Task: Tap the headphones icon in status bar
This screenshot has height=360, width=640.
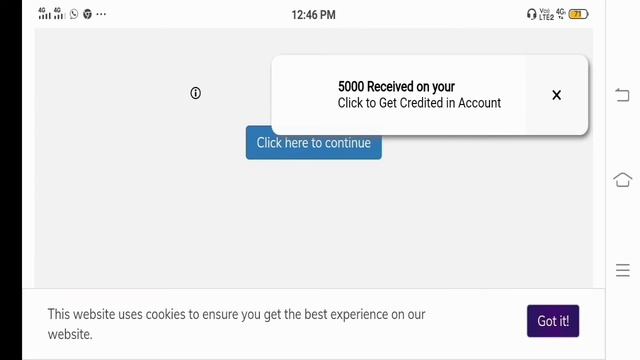Action: click(x=531, y=15)
